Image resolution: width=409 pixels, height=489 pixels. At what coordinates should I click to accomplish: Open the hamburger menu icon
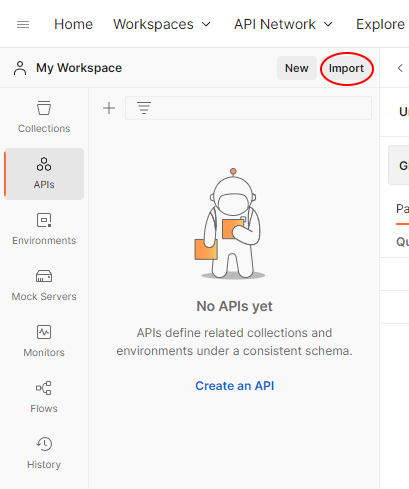click(x=23, y=24)
